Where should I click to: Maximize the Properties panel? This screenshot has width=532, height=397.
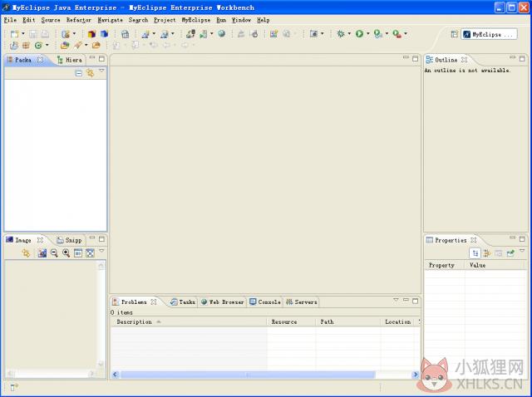pyautogui.click(x=522, y=238)
